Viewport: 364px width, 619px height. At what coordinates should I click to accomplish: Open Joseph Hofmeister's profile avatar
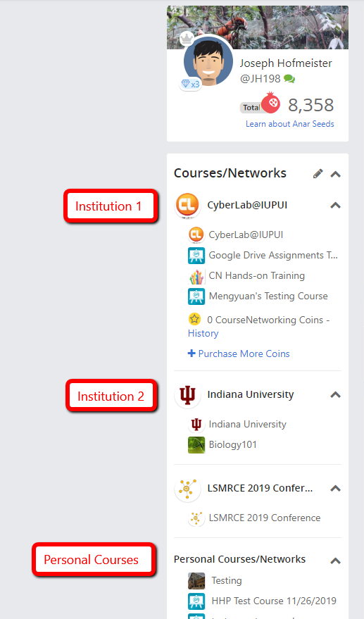pos(208,61)
